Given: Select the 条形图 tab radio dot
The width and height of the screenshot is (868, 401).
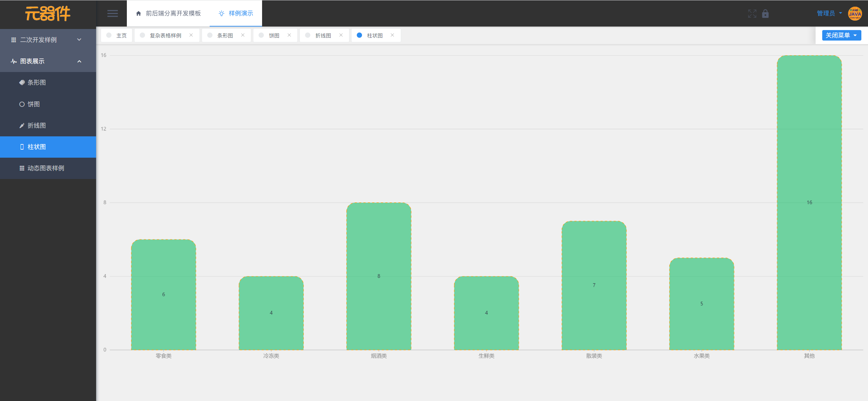Looking at the screenshot, I should click(x=210, y=35).
